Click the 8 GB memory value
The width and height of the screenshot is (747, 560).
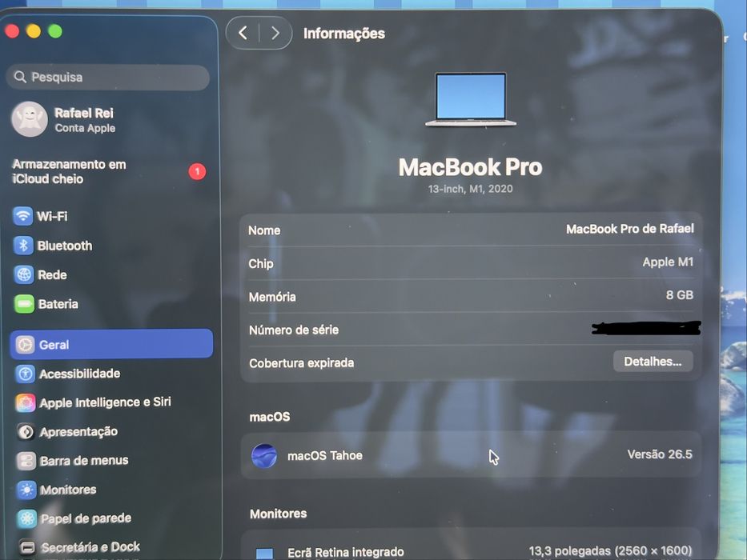pos(680,295)
